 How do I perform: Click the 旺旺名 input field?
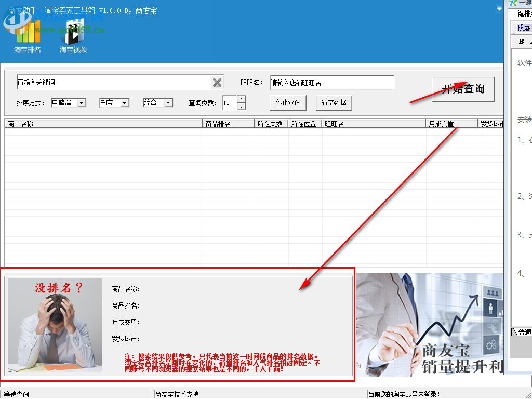point(331,82)
